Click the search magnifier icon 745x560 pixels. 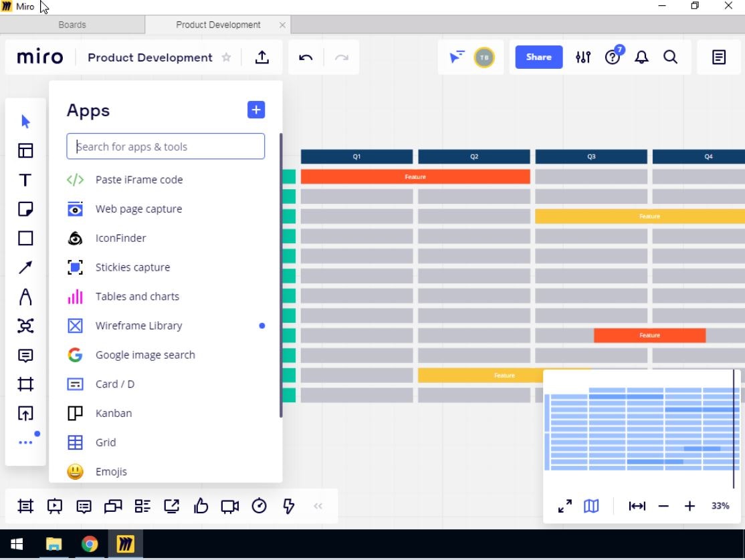670,57
